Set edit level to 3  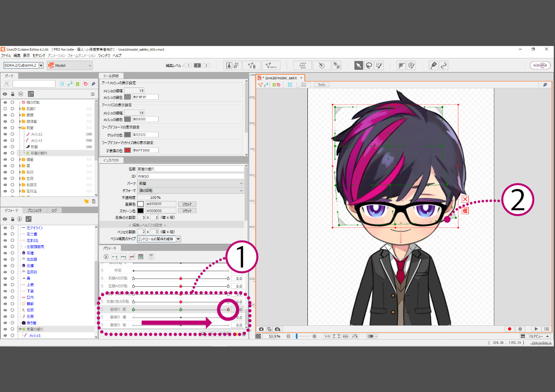(x=206, y=65)
